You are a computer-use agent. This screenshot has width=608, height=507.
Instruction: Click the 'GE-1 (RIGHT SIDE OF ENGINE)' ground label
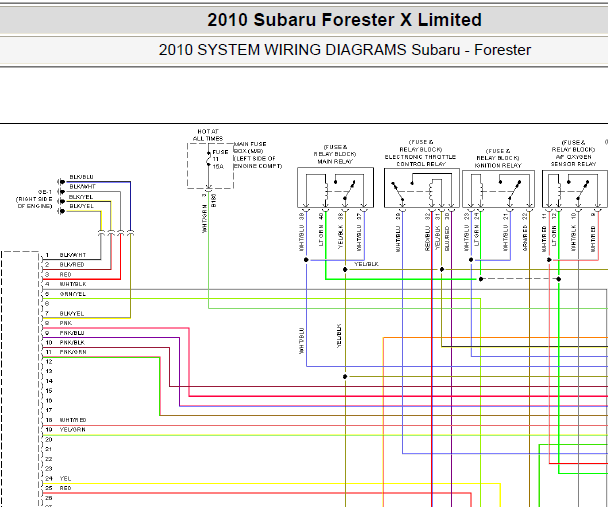pos(35,199)
